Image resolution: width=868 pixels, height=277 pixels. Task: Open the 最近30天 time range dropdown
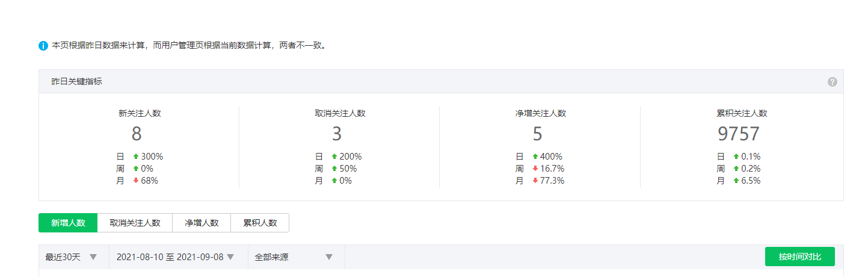(72, 257)
